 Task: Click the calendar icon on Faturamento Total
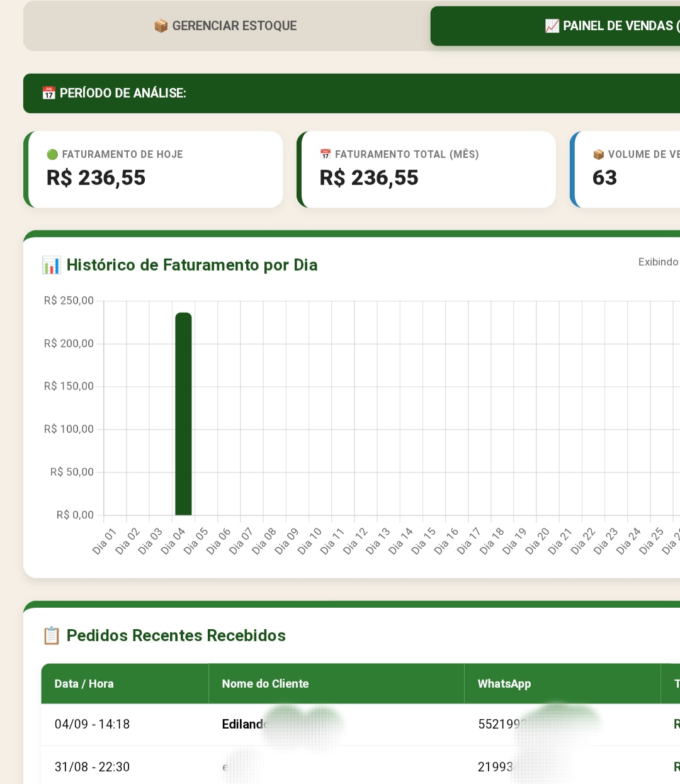pyautogui.click(x=326, y=154)
